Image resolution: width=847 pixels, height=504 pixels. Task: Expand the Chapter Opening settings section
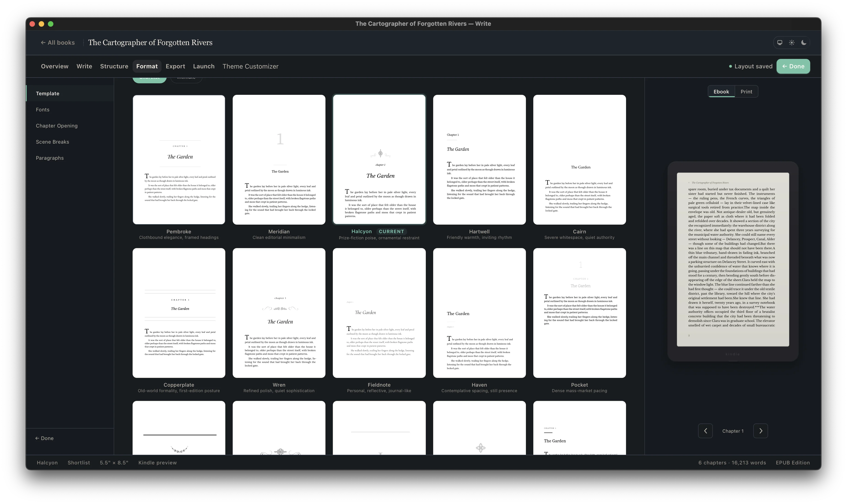(57, 126)
